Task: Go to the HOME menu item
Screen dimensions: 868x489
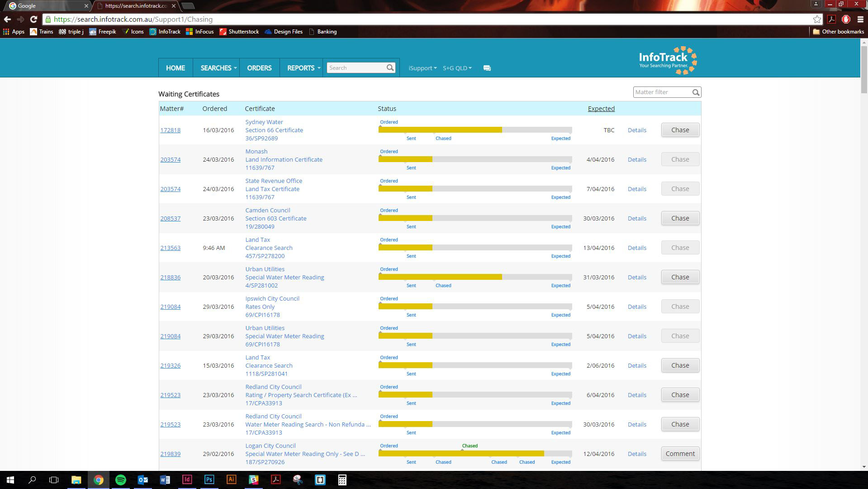Action: click(175, 68)
